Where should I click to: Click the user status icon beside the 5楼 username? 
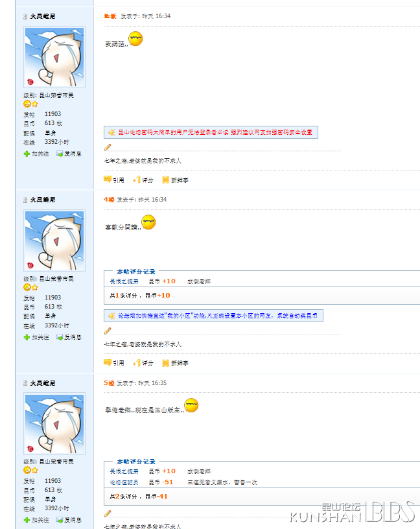[x=25, y=383]
